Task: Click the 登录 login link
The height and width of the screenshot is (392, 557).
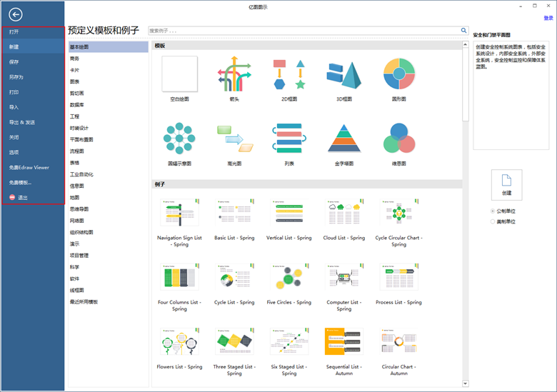Action: 548,18
